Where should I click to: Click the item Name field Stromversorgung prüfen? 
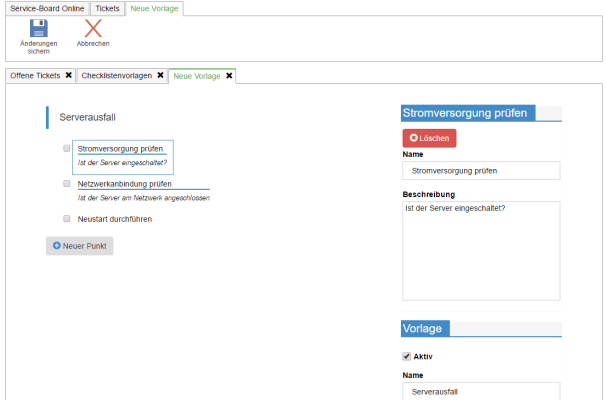point(480,171)
